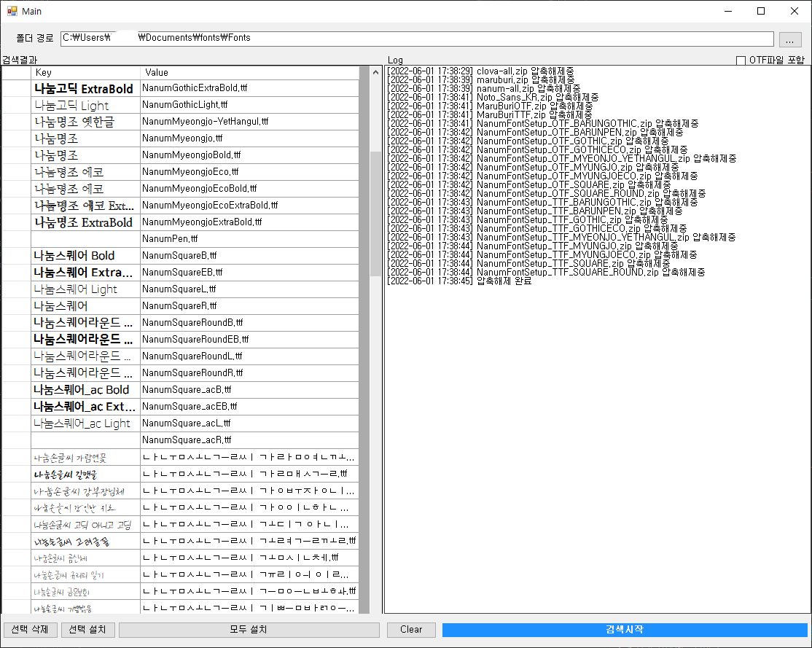Viewport: 812px width, 648px height.
Task: Click the NanumFontSetup_TTF_SQUARE_ROUND.zip log line
Action: [545, 272]
